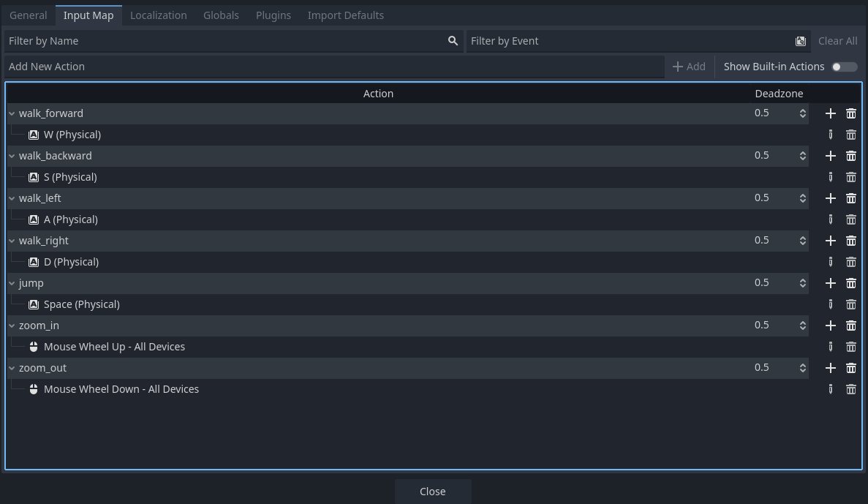Remove the S (Physical) event
This screenshot has height=504, width=868.
[x=851, y=177]
